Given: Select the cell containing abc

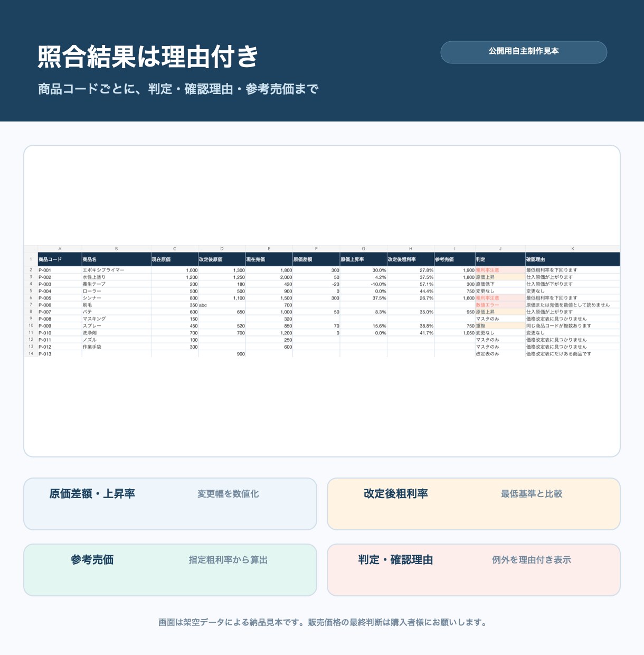Looking at the screenshot, I should tap(222, 305).
